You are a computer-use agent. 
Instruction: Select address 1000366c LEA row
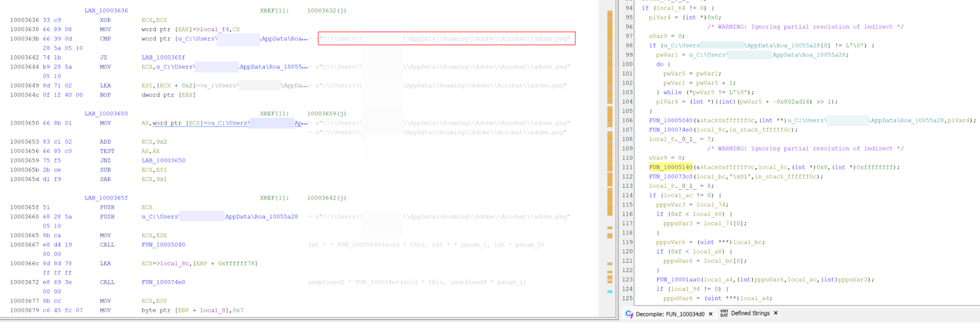click(x=25, y=263)
